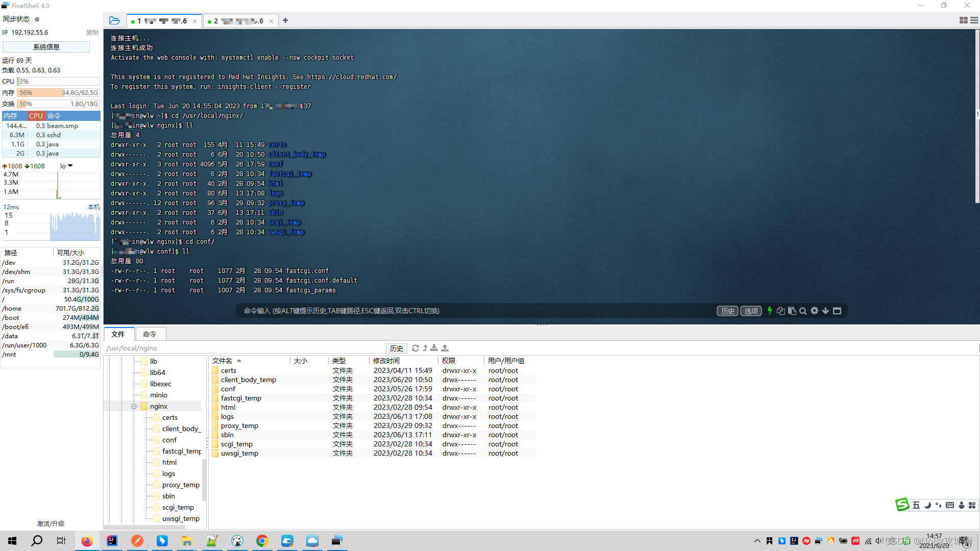Expand the nginx folder in file tree
The width and height of the screenshot is (980, 551).
(x=134, y=406)
